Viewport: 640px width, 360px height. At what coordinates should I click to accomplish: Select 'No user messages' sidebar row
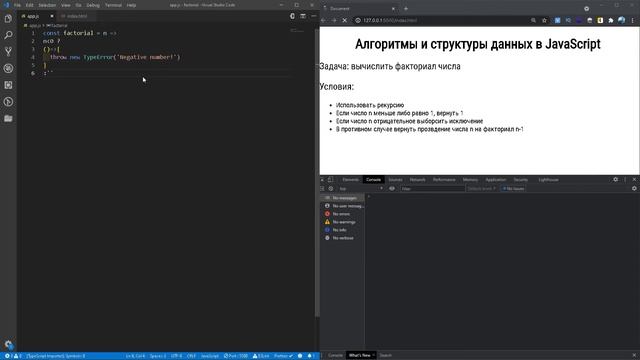coord(342,206)
